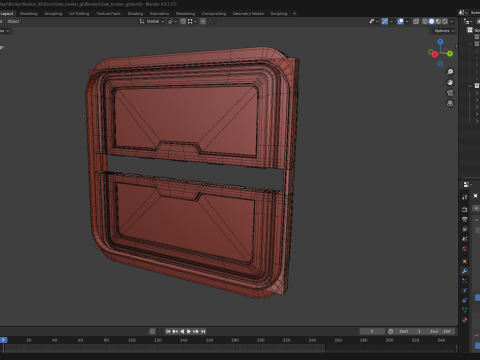The image size is (480, 360).
Task: Jump to the previous keyframe
Action: tap(175, 331)
